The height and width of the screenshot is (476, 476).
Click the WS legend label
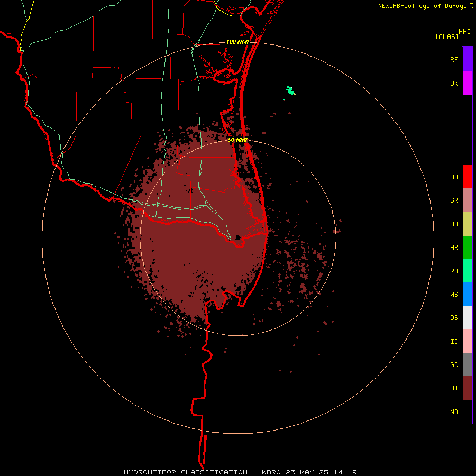tap(454, 295)
